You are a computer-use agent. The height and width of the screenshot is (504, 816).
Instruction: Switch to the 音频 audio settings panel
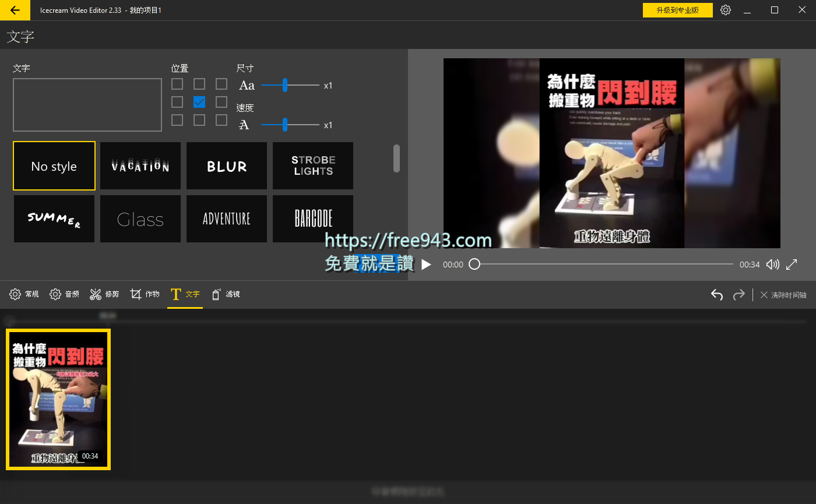point(64,294)
